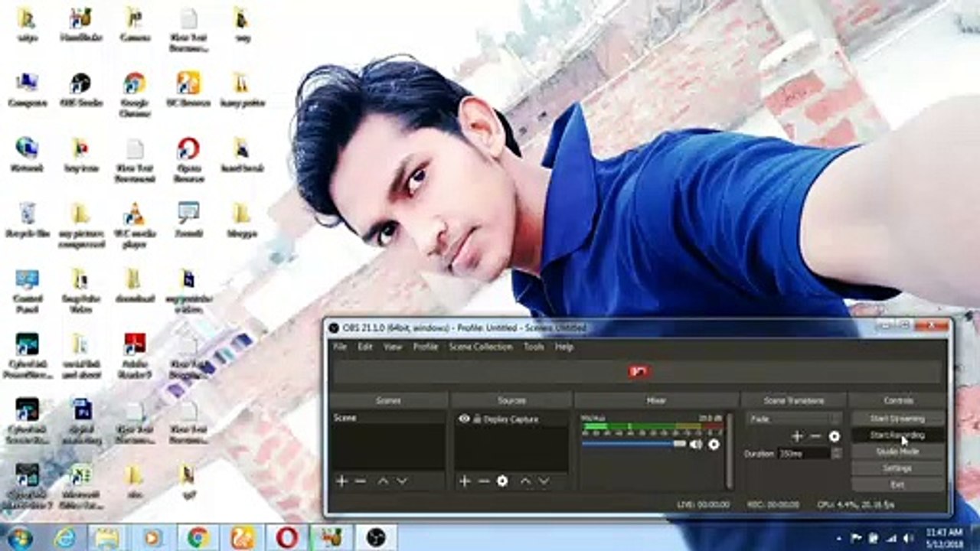Open Google Chrome desktop shortcut
Image resolution: width=980 pixels, height=551 pixels.
135,95
